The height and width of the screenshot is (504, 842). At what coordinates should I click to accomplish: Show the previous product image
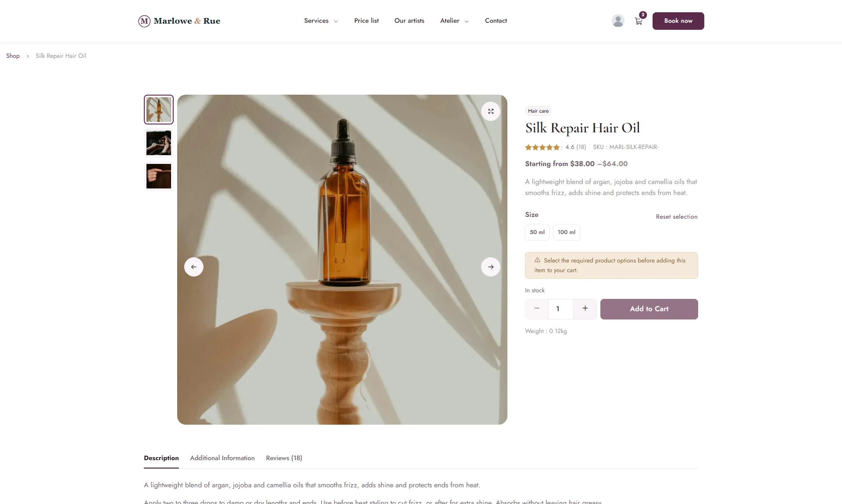(194, 267)
